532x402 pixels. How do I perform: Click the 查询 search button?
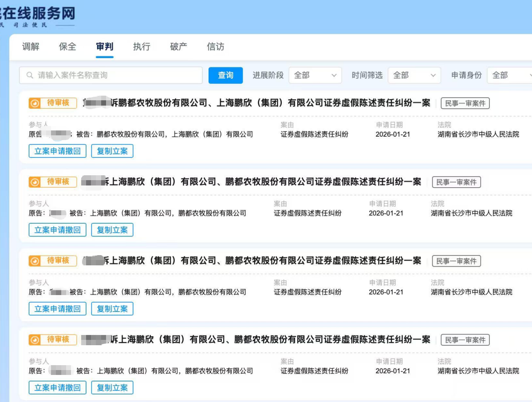pyautogui.click(x=225, y=75)
